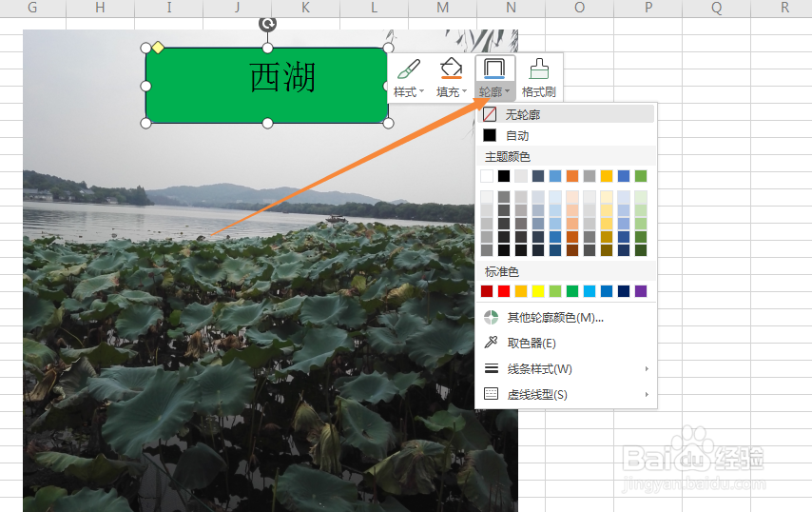Pick the purple standard color swatch
This screenshot has width=812, height=512.
pos(641,291)
